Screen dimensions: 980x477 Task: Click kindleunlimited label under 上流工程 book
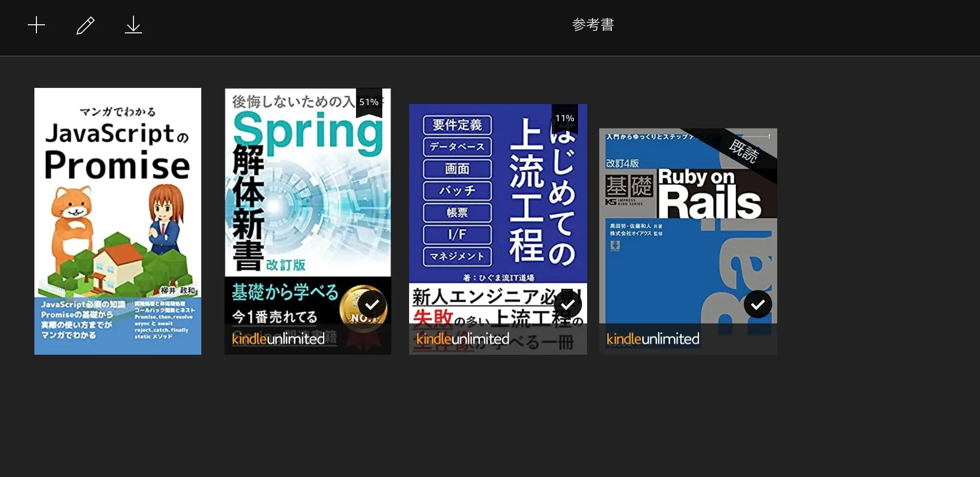click(x=463, y=339)
